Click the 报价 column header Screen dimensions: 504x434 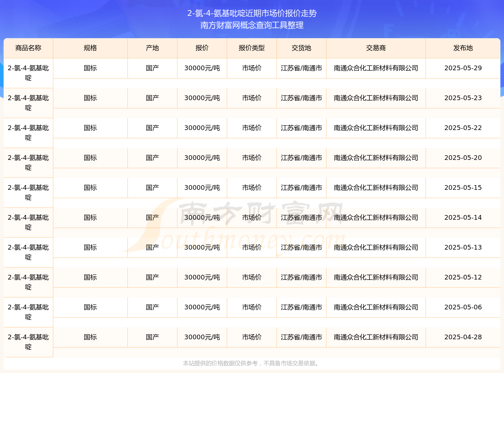tap(202, 48)
